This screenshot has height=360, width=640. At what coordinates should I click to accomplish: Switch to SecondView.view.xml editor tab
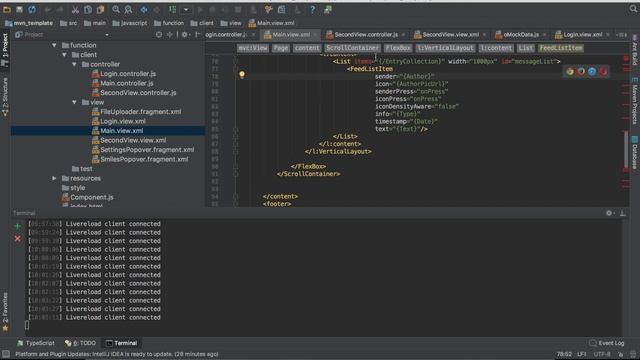[449, 35]
